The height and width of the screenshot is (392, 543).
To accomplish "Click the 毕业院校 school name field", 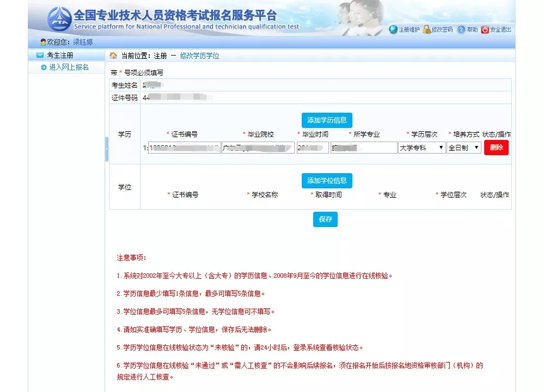I will click(258, 147).
